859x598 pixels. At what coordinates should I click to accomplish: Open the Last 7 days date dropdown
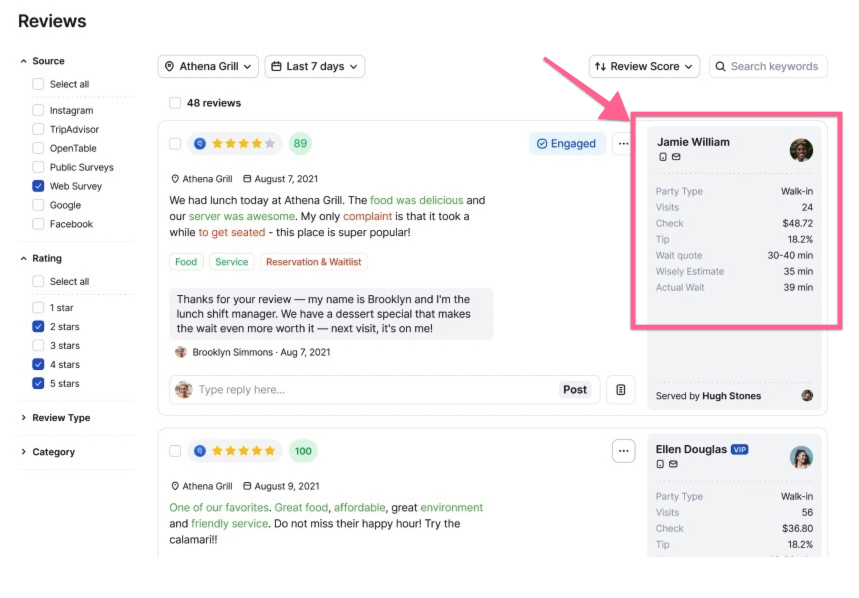tap(315, 66)
